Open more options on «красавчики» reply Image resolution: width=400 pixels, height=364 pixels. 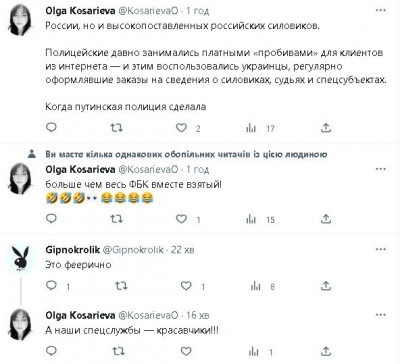click(381, 315)
